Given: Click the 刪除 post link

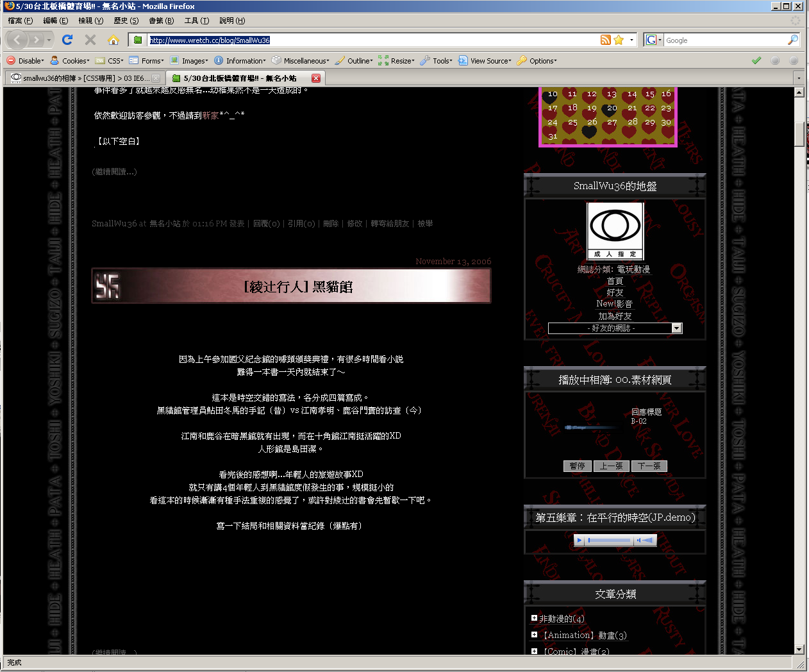Looking at the screenshot, I should pyautogui.click(x=331, y=224).
